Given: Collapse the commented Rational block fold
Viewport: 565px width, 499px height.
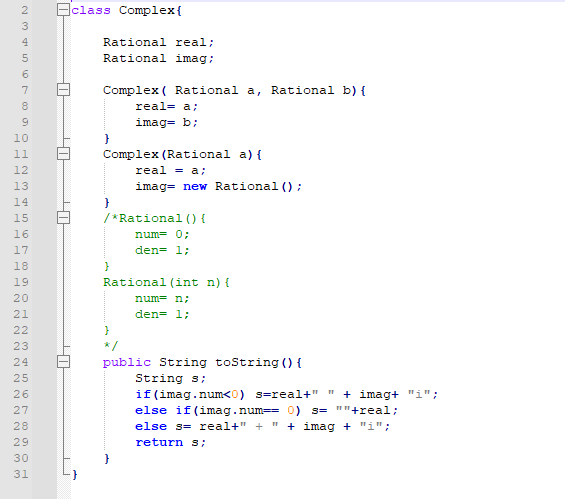Looking at the screenshot, I should [63, 218].
